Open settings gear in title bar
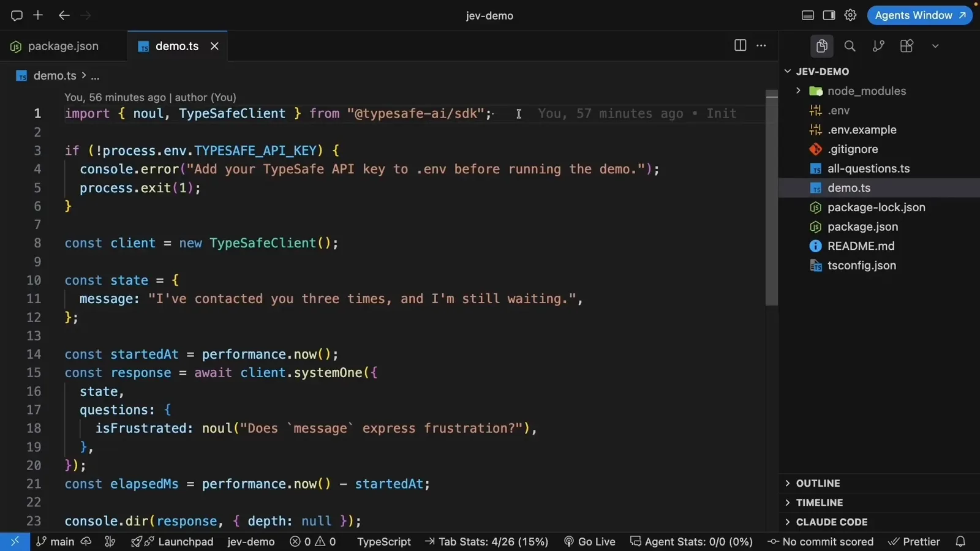Screen dimensions: 980x551 [850, 15]
